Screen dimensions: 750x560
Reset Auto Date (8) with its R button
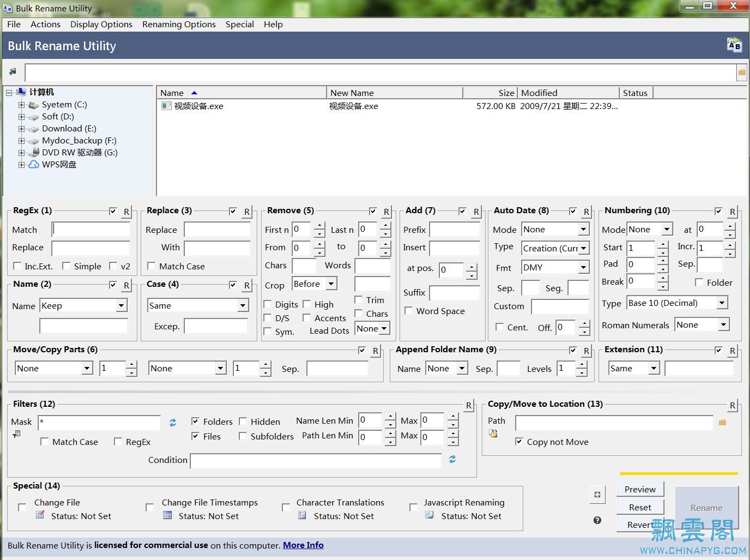(x=586, y=212)
